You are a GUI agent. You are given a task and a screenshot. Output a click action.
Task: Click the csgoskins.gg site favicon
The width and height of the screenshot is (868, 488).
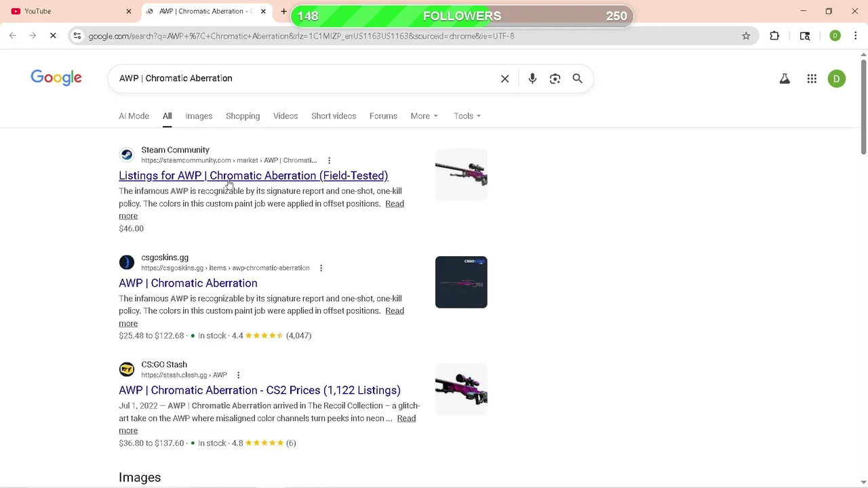coord(126,262)
